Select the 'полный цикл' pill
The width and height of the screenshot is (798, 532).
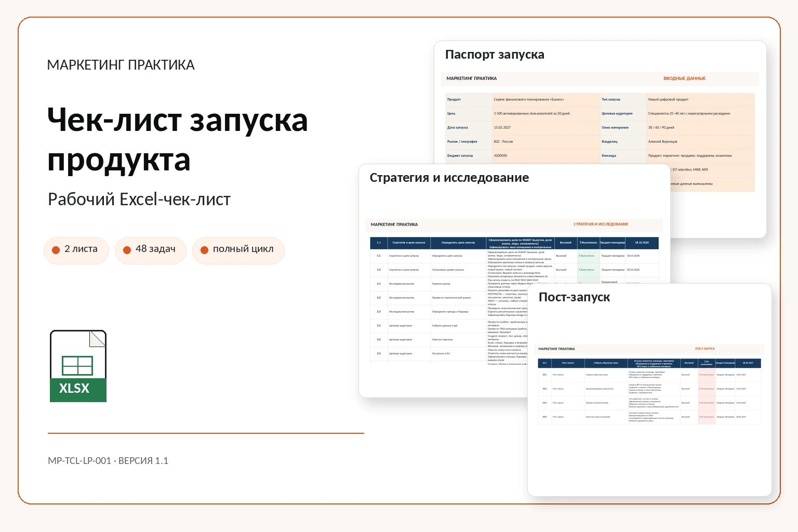238,250
